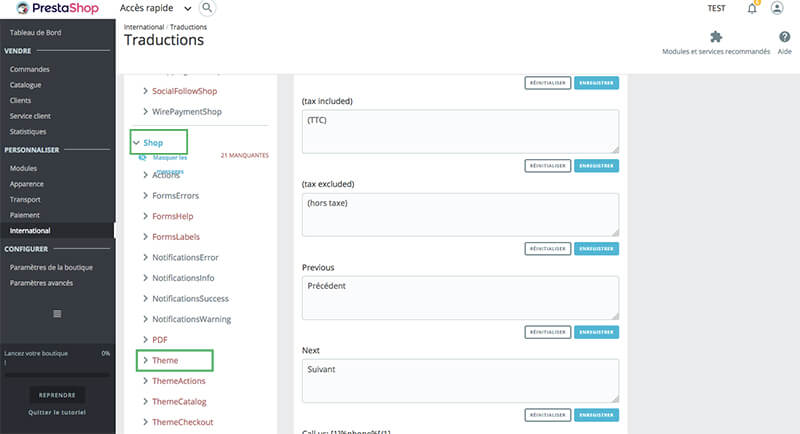Open the user profile avatar icon
The image size is (800, 434).
pos(777,8)
